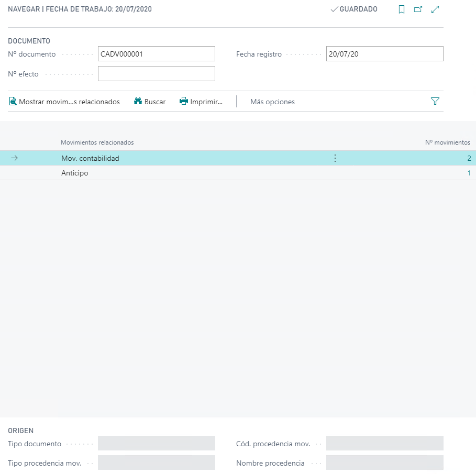Image resolution: width=476 pixels, height=474 pixels.
Task: Click the empty Nº efecto field
Action: coord(156,74)
